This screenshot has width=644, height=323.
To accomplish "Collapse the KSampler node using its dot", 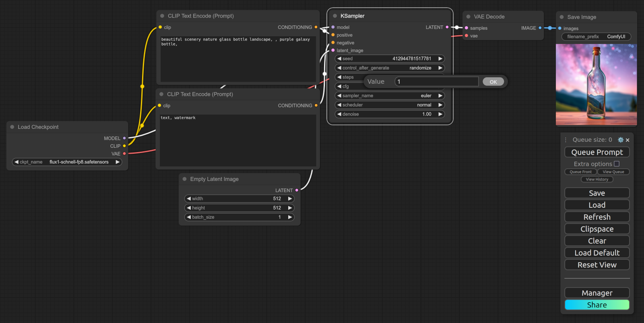I will (x=335, y=16).
